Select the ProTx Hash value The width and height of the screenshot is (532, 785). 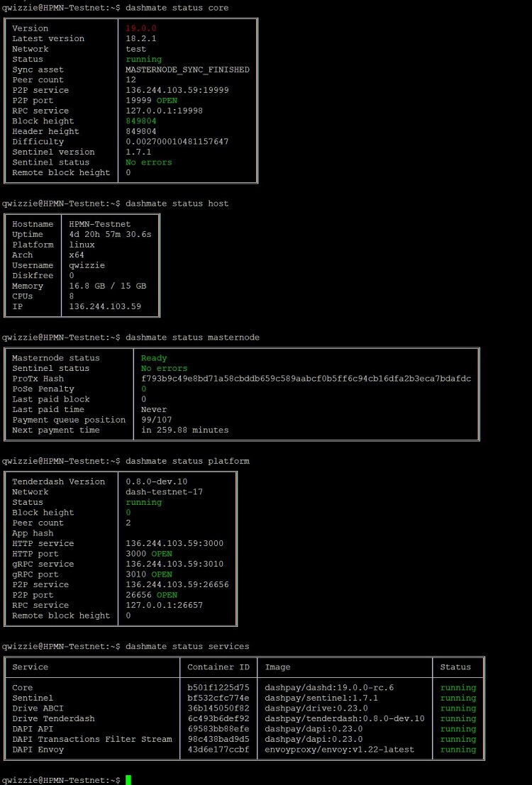[x=306, y=379]
